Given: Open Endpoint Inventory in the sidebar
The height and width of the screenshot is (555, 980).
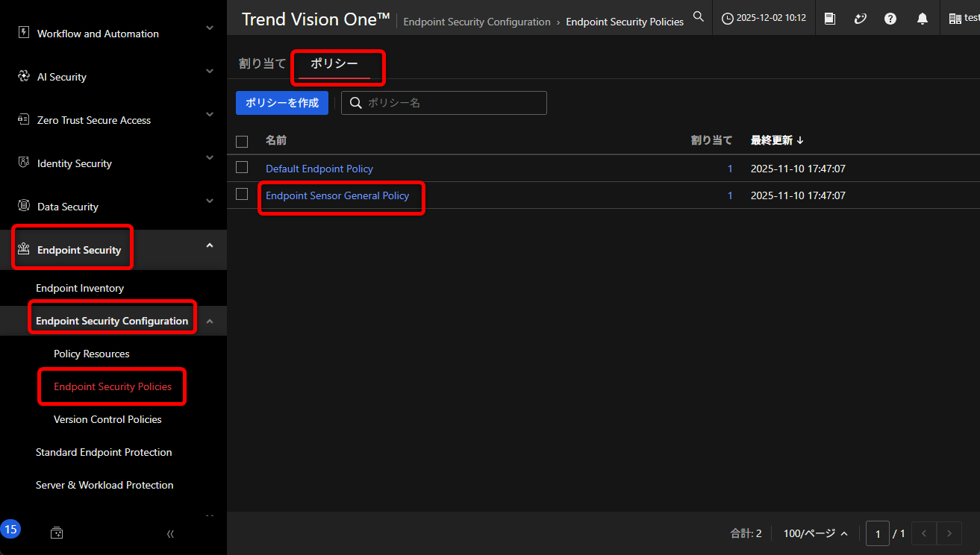Looking at the screenshot, I should point(80,288).
